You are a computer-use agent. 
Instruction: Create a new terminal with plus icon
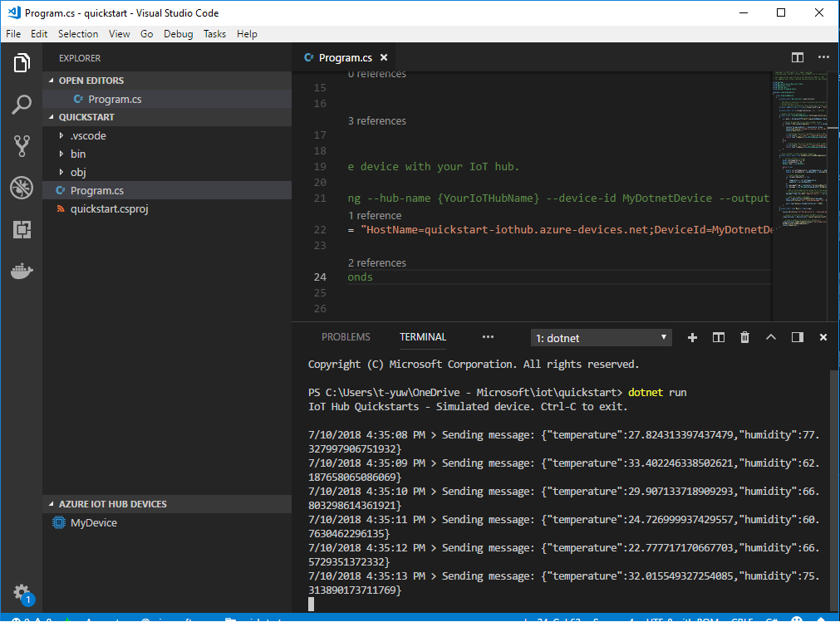pyautogui.click(x=692, y=337)
